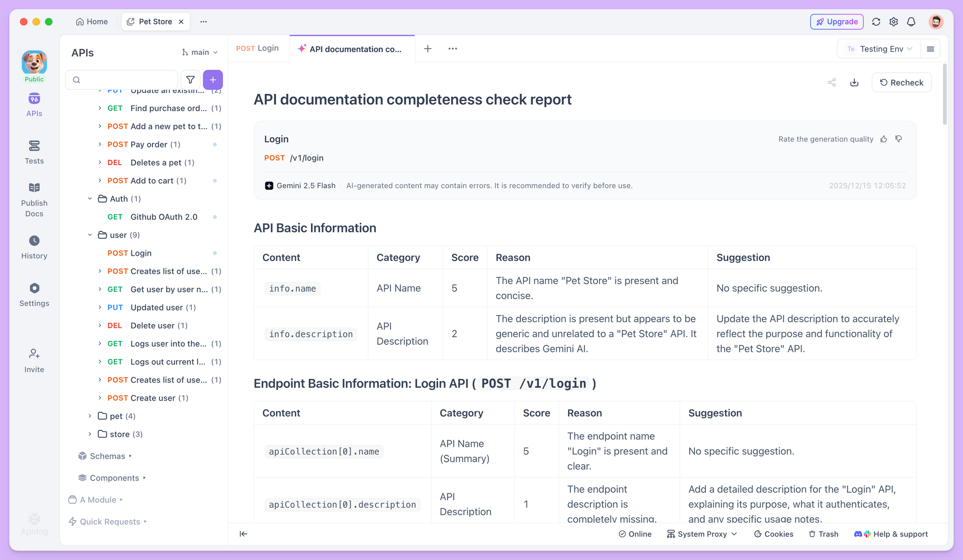
Task: Click the purple add new button
Action: 213,80
